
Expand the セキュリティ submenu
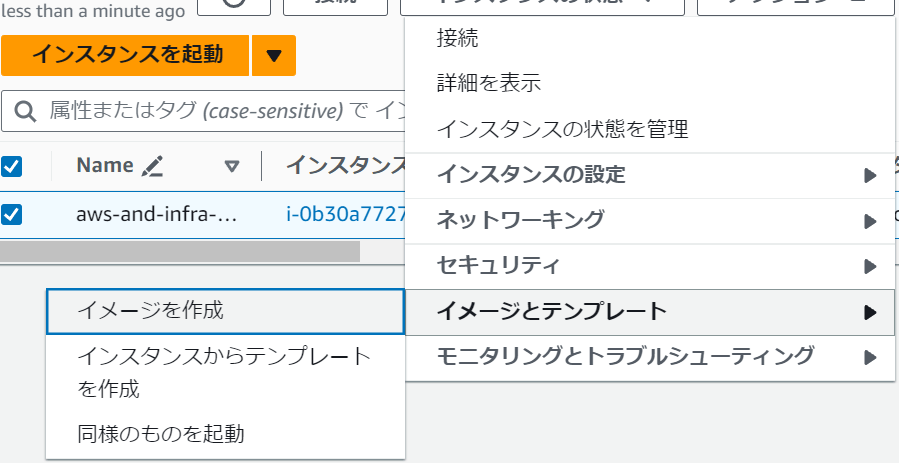[650, 266]
